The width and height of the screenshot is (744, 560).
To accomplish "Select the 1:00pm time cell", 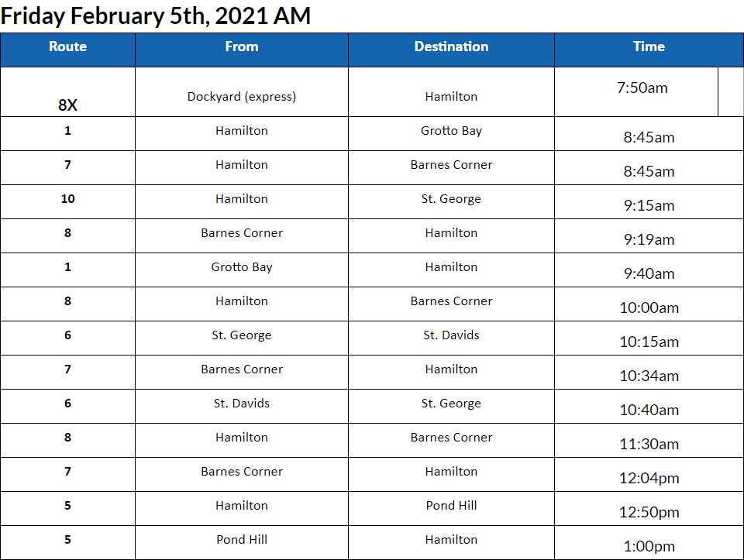I will (x=649, y=546).
